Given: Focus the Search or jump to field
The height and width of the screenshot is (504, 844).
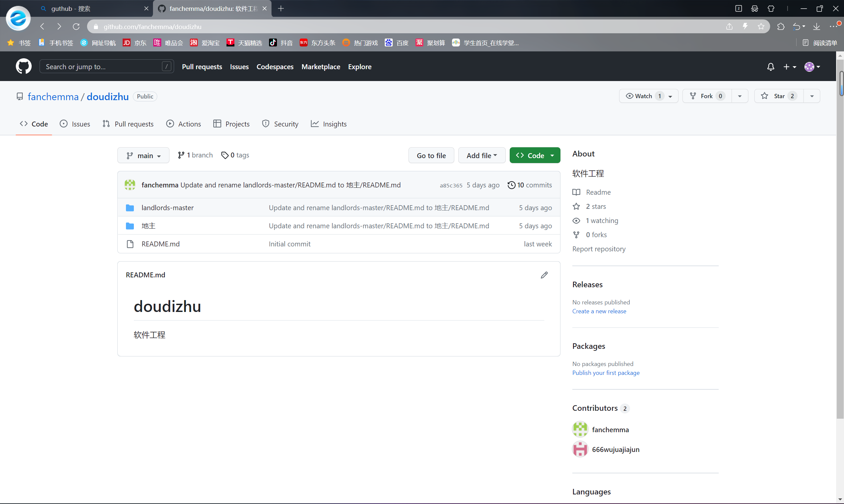Looking at the screenshot, I should tap(102, 67).
